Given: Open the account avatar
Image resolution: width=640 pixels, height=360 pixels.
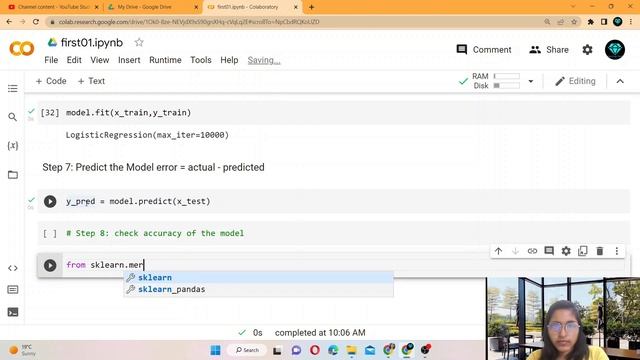Looking at the screenshot, I should click(615, 50).
